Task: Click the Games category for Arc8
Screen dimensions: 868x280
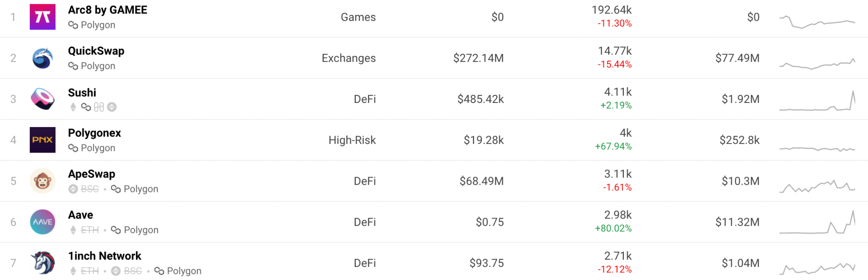Action: (x=358, y=17)
